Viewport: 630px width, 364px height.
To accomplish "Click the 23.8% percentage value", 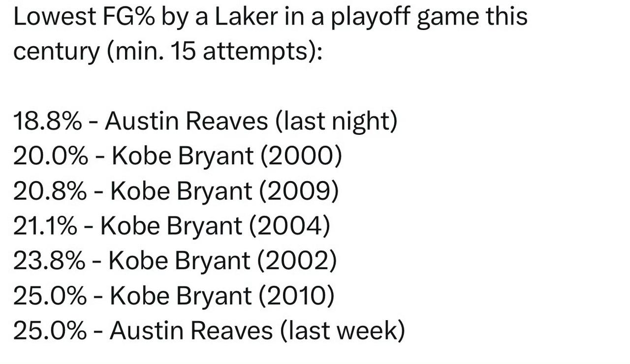I will click(x=49, y=261).
